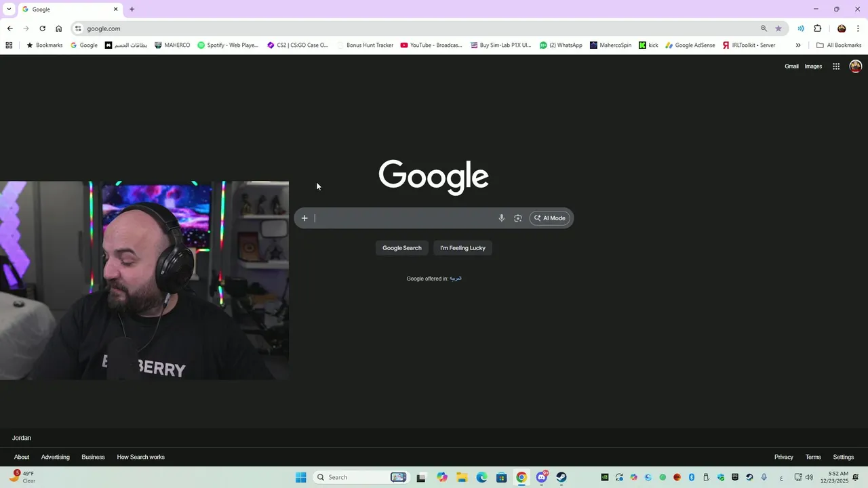
Task: Open the Bonus Hunt Tracker bookmark
Action: pyautogui.click(x=365, y=45)
